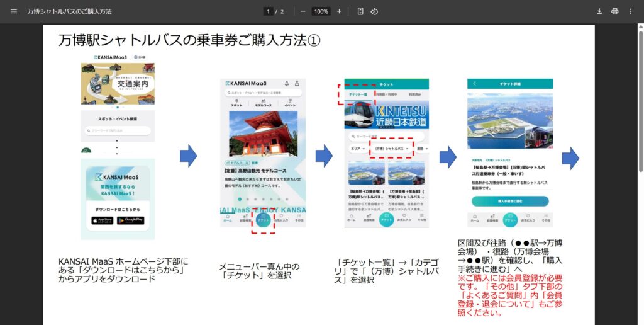
Task: Open the (万博)シャトルバス dropdown
Action: (391, 149)
